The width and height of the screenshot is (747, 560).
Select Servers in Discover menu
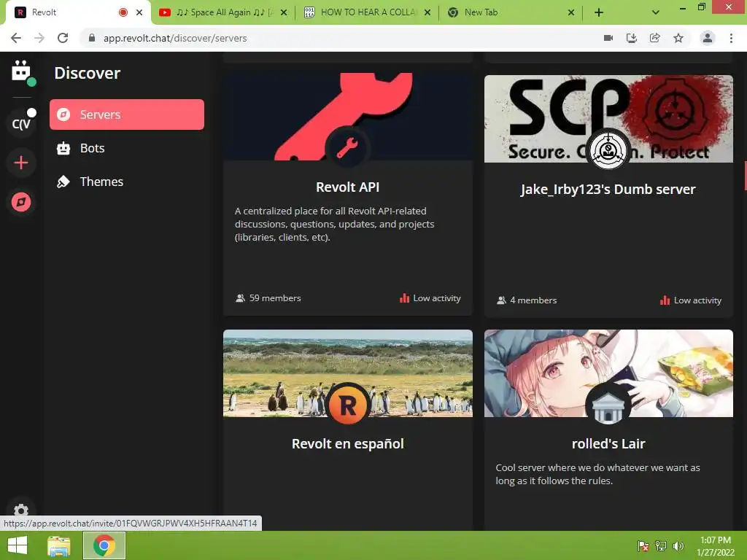point(127,114)
